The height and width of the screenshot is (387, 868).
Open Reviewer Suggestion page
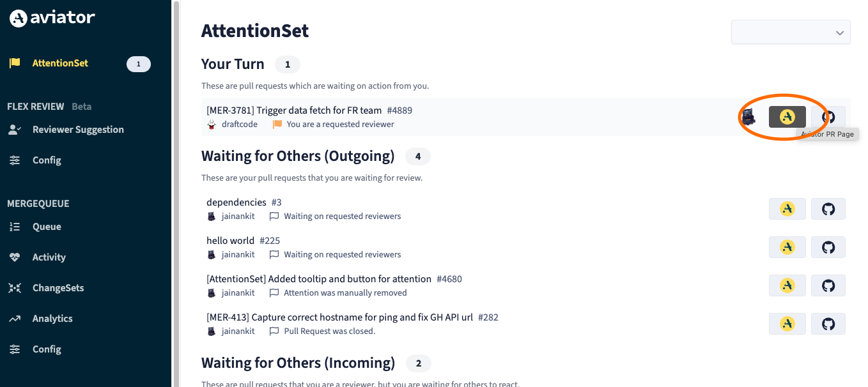point(78,130)
